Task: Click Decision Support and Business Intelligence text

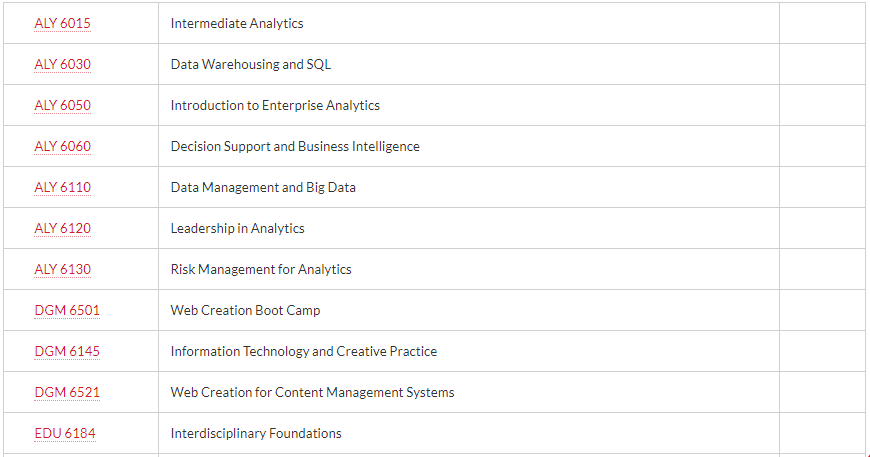Action: pos(295,146)
